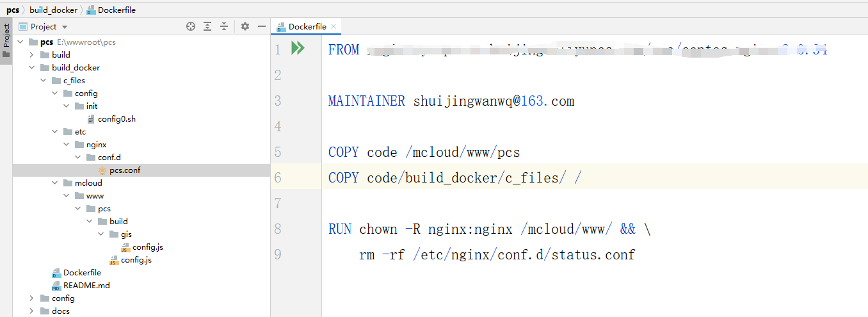This screenshot has width=868, height=317.
Task: Click line number 9 in gutter
Action: coord(278,255)
